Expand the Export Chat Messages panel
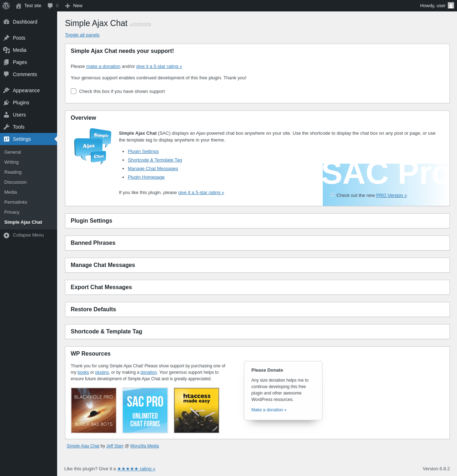Image resolution: width=457 pixels, height=476 pixels. coord(257,287)
